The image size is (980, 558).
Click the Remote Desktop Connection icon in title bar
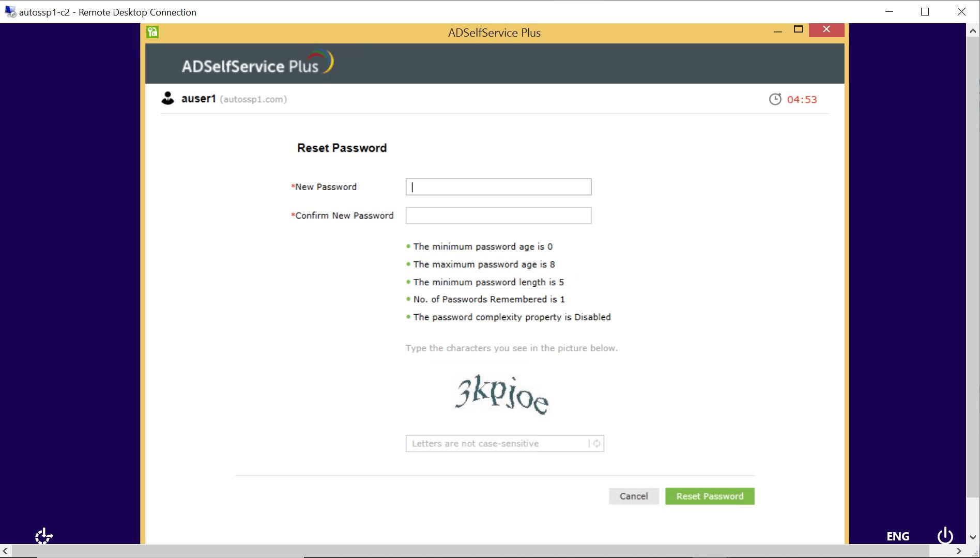9,11
